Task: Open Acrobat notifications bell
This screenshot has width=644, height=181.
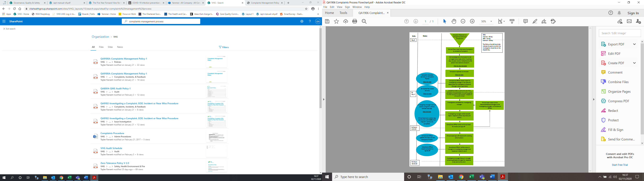Action: (x=619, y=13)
